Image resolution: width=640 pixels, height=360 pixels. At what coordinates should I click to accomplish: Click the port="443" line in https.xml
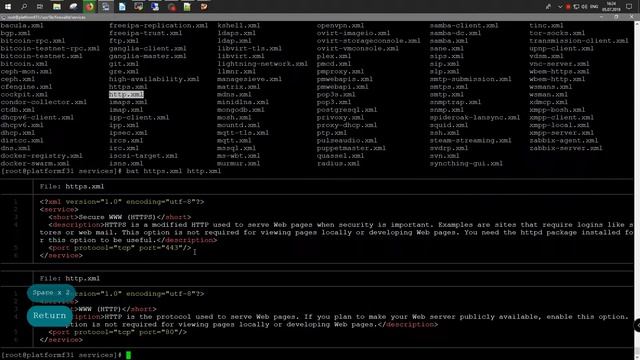click(x=120, y=248)
